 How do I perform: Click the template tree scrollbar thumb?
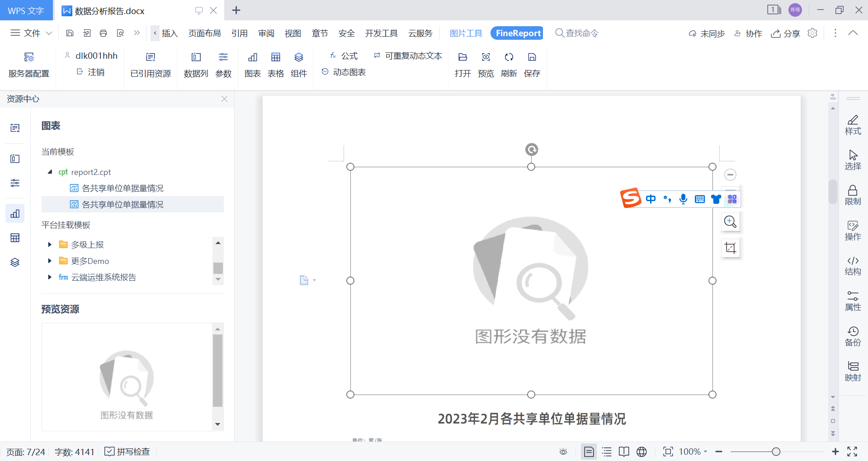pos(218,268)
